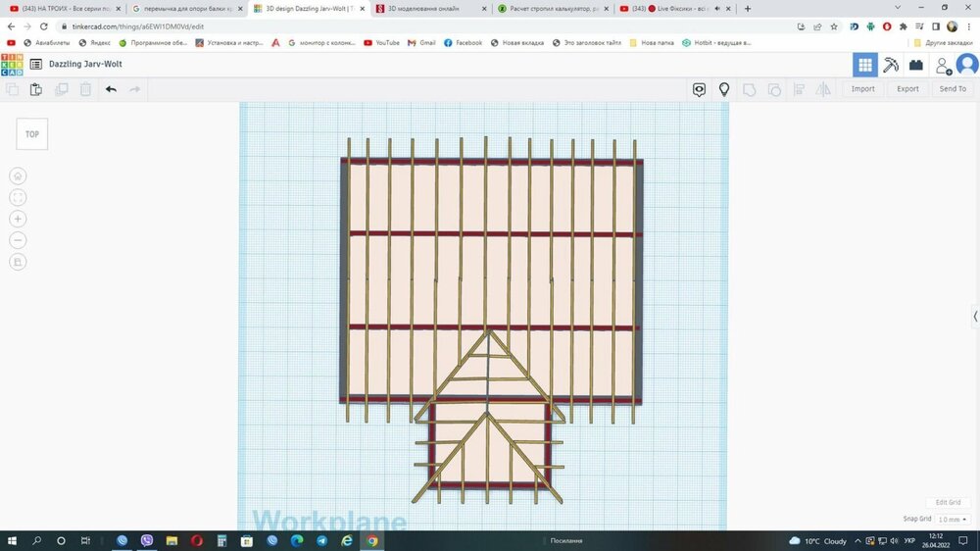This screenshot has width=980, height=551.
Task: Zoom out with the minus icon
Action: click(18, 240)
